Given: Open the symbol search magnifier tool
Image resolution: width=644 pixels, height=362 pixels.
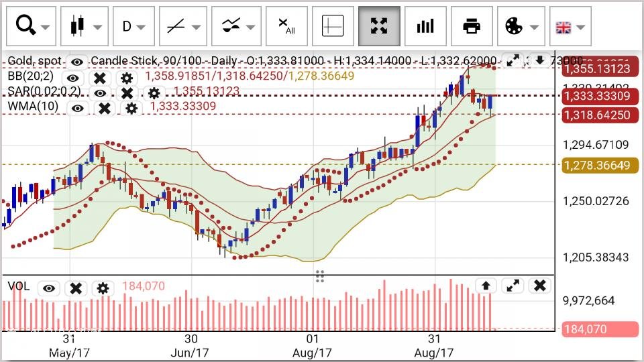Looking at the screenshot, I should pos(25,25).
